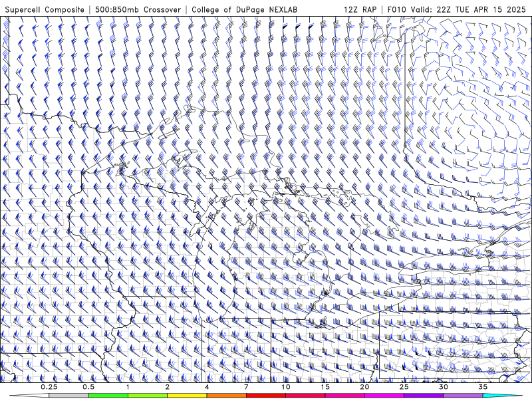Select the crimson 10–15 legend color segment
532x399 pixels.
(x=305, y=396)
